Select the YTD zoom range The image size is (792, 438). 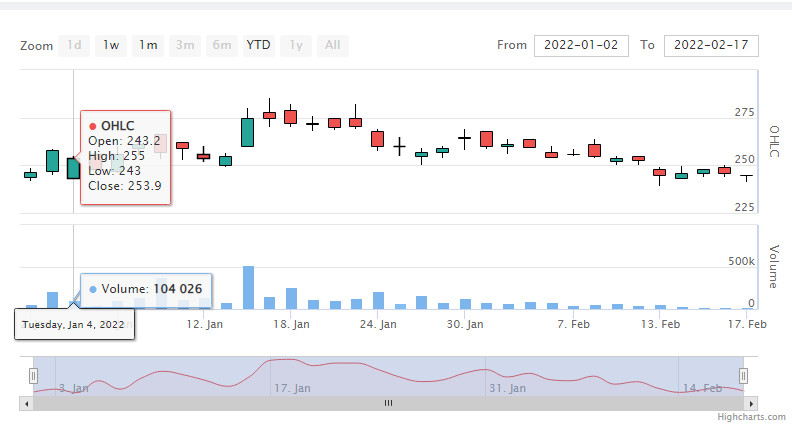259,45
